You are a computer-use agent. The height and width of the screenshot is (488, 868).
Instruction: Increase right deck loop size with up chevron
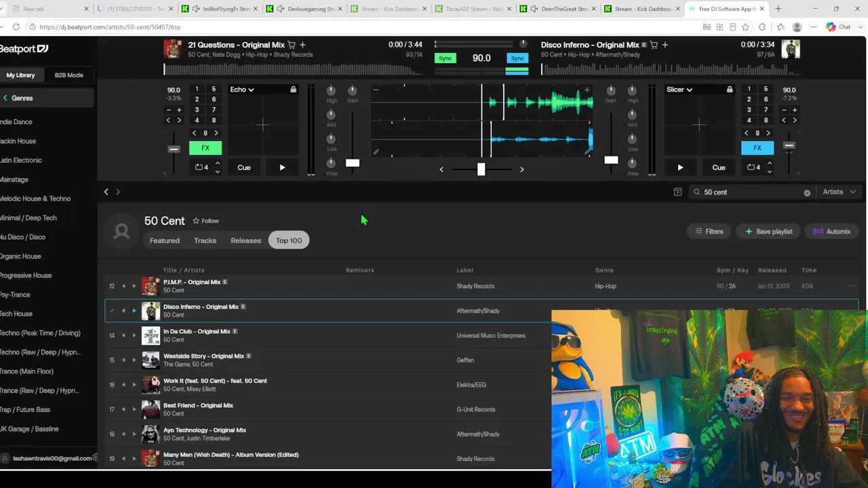click(x=770, y=163)
